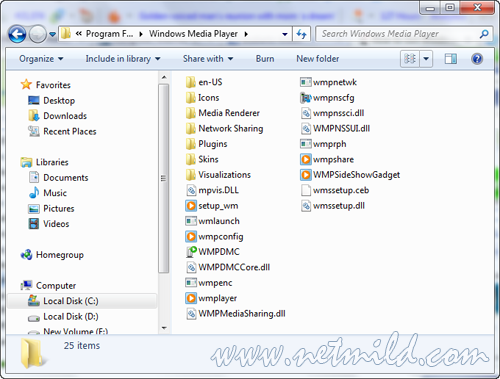Open the Include in library menu
Viewport: 500px width, 379px height.
123,59
